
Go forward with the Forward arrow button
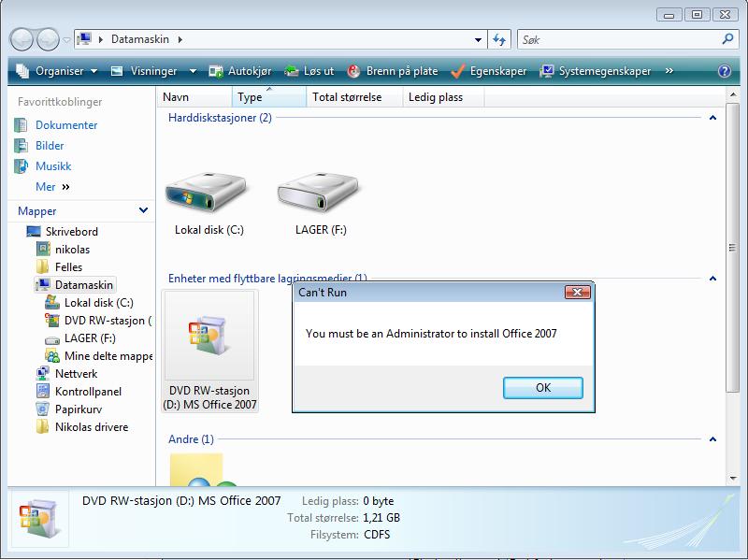[48, 39]
